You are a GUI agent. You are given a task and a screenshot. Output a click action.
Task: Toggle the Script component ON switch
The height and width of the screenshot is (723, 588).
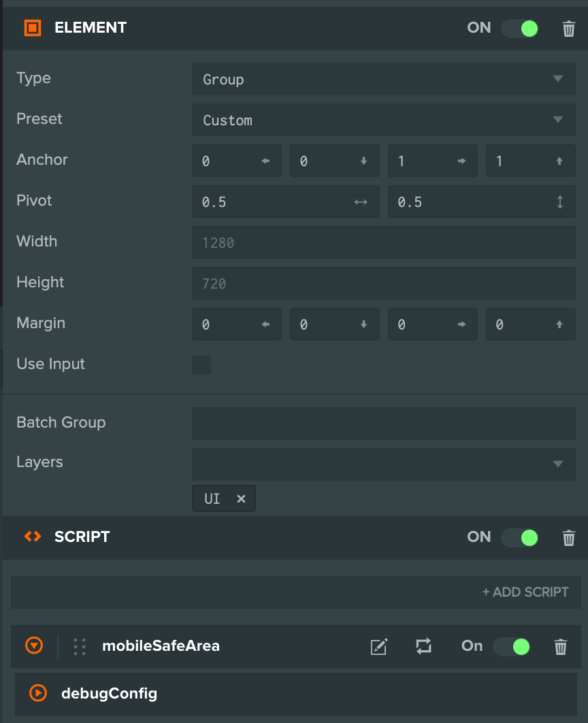coord(520,538)
